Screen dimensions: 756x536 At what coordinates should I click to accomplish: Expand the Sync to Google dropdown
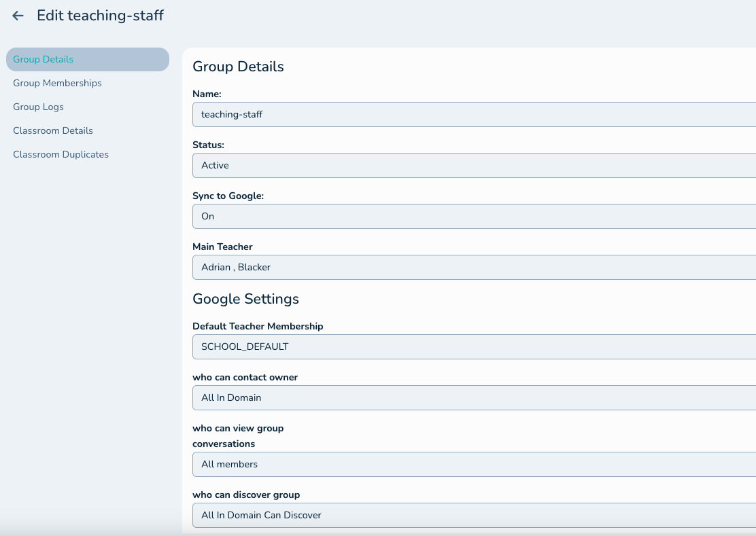[473, 216]
